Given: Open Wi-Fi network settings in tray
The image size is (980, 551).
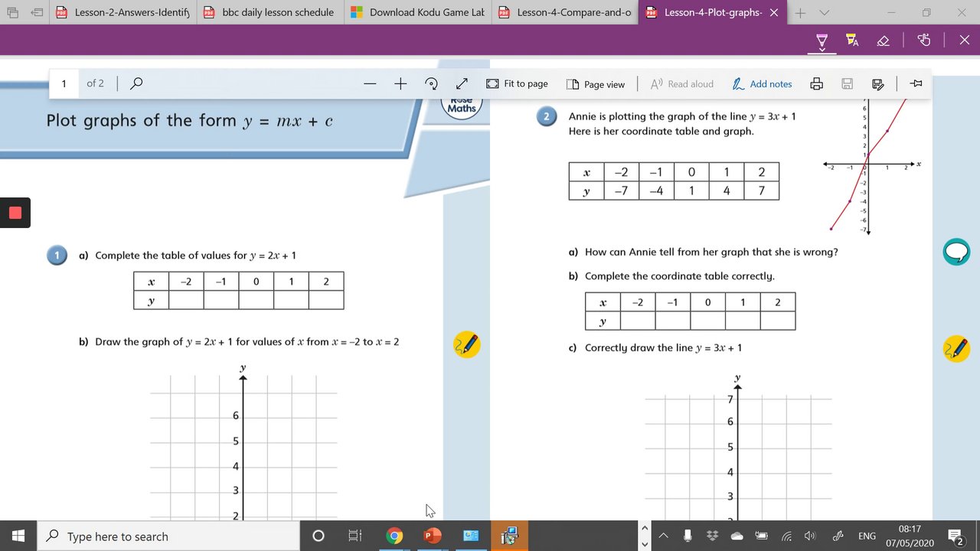Looking at the screenshot, I should 786,536.
